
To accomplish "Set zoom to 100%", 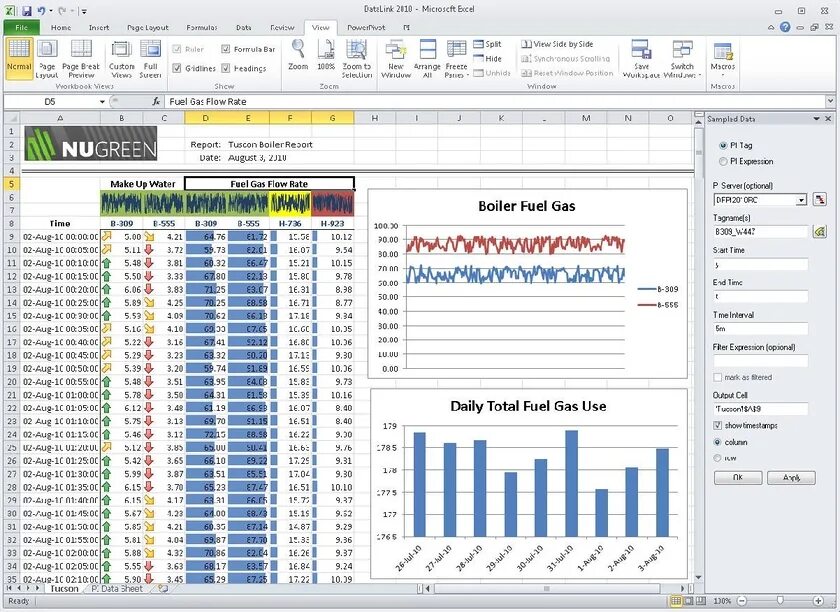I will point(326,56).
